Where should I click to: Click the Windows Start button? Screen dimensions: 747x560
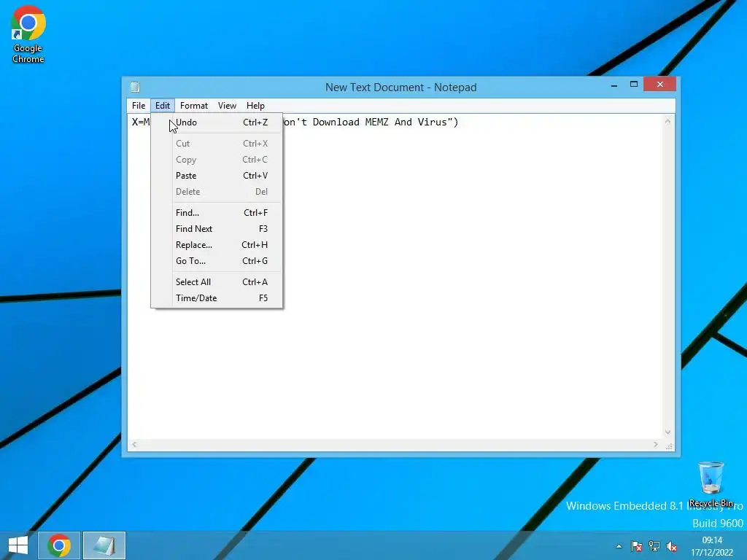click(x=18, y=545)
